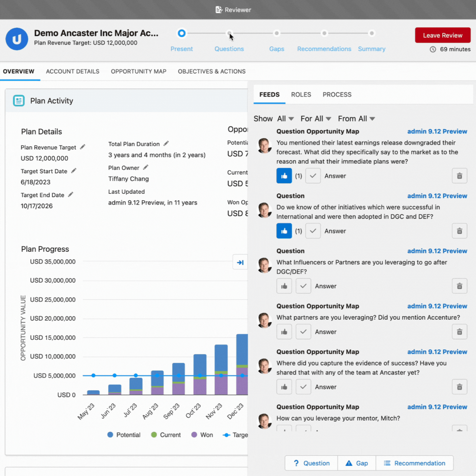The width and height of the screenshot is (476, 476).
Task: Go to the Gaps review step
Action: click(x=277, y=33)
